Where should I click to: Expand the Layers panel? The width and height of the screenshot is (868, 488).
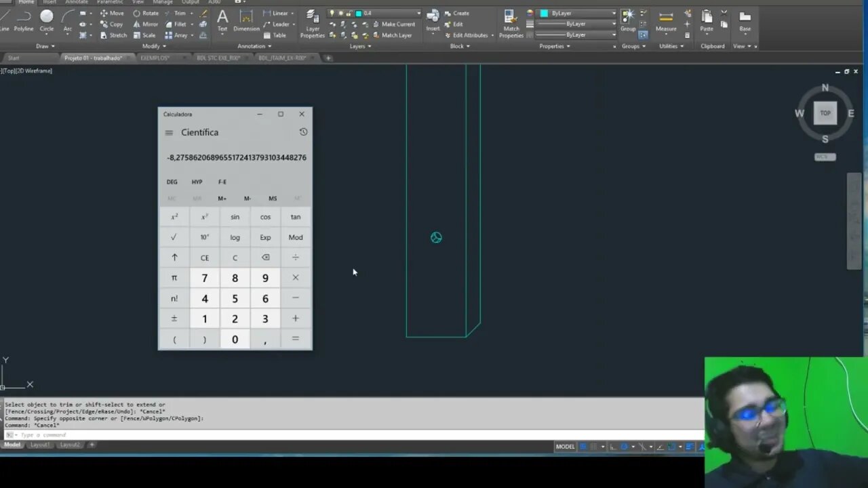pyautogui.click(x=360, y=46)
